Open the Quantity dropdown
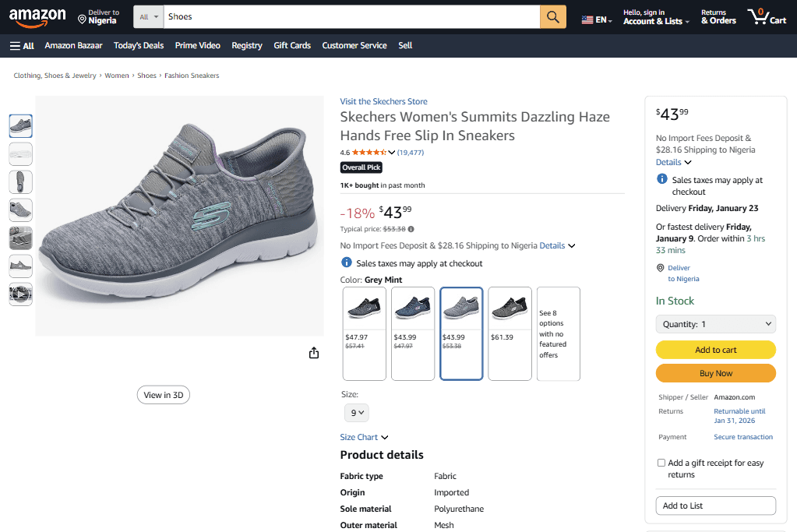The image size is (797, 532). tap(715, 324)
